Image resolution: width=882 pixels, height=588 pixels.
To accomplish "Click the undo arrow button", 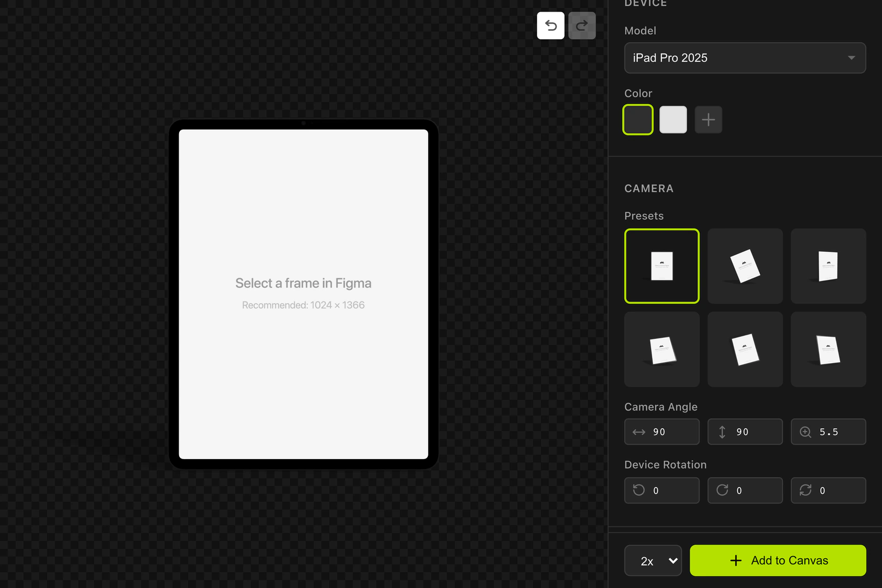I will [551, 25].
